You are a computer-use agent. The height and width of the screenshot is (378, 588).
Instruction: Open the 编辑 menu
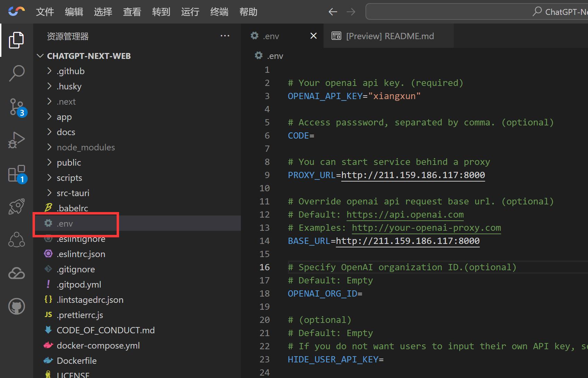tap(74, 12)
